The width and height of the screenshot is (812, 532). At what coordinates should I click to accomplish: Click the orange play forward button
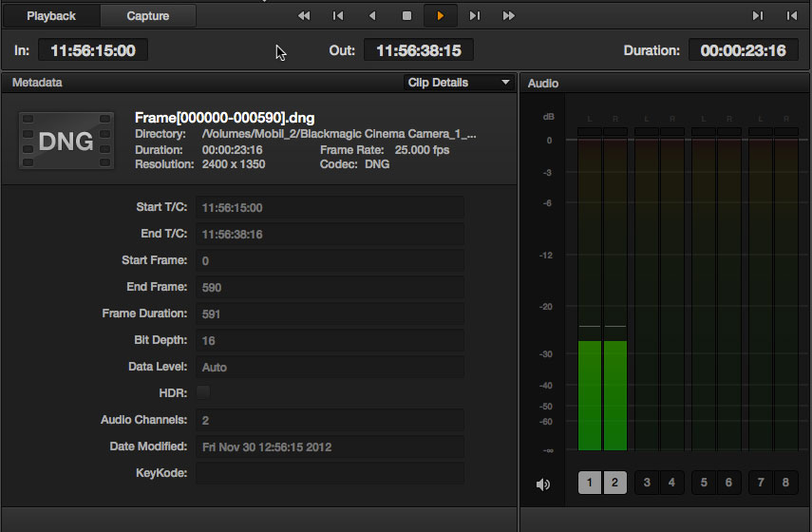[x=440, y=16]
